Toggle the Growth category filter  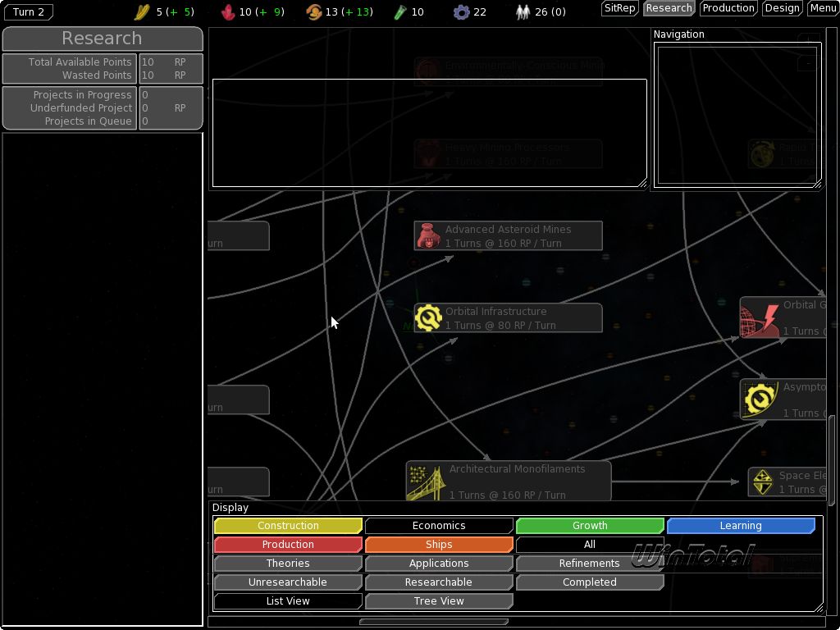tap(590, 526)
